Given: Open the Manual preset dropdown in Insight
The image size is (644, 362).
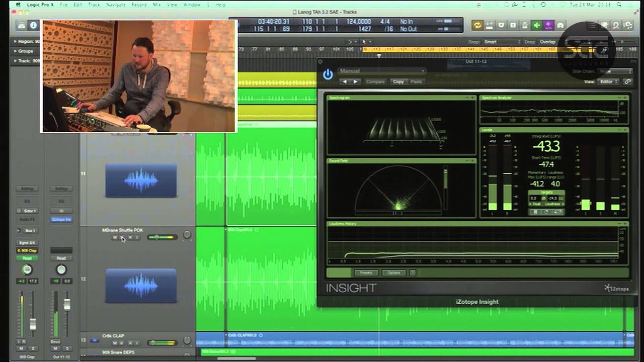Looking at the screenshot, I should pyautogui.click(x=382, y=71).
